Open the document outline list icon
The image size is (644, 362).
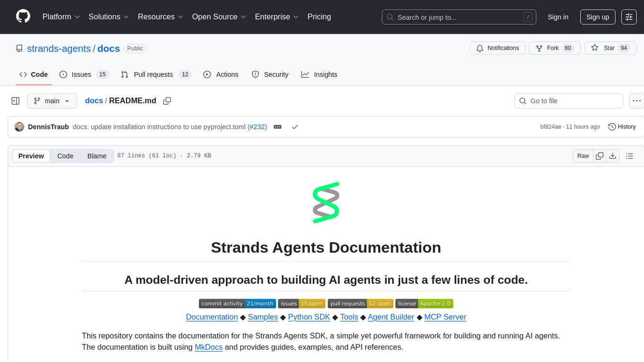pos(629,156)
